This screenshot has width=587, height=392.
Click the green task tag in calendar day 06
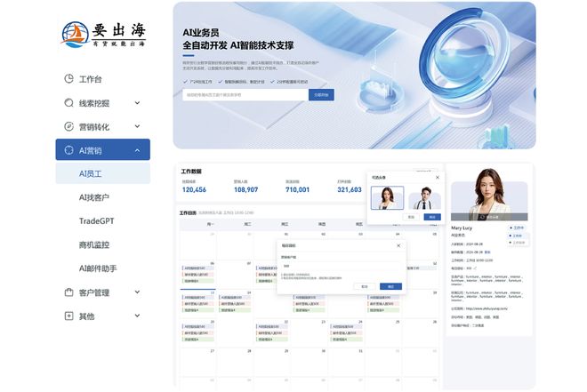coord(197,281)
